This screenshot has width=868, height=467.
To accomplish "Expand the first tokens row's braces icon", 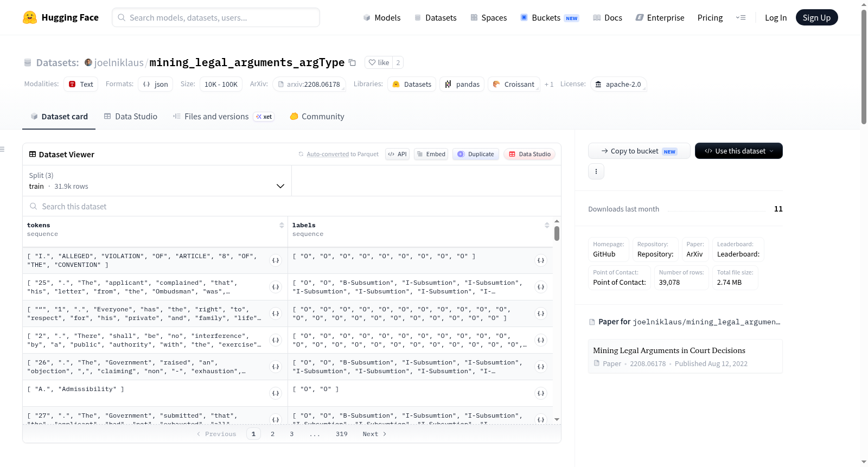I will [276, 260].
